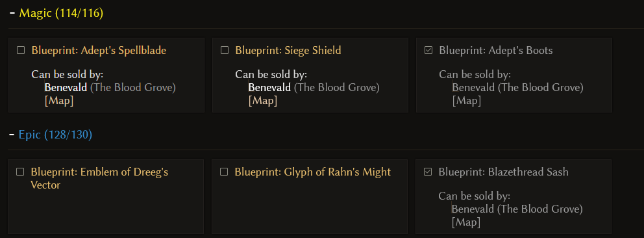644x238 pixels.
Task: Open the Blueprint: Adept's Spellblade link
Action: click(x=99, y=51)
